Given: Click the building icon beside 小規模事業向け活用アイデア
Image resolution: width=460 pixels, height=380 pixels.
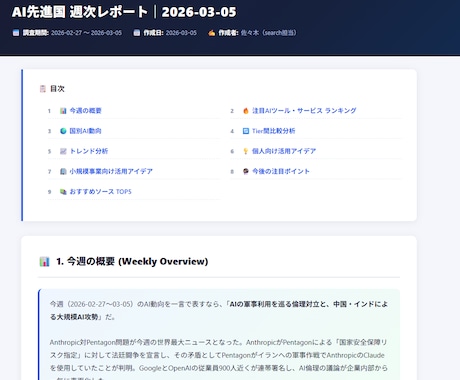Looking at the screenshot, I should coord(63,171).
